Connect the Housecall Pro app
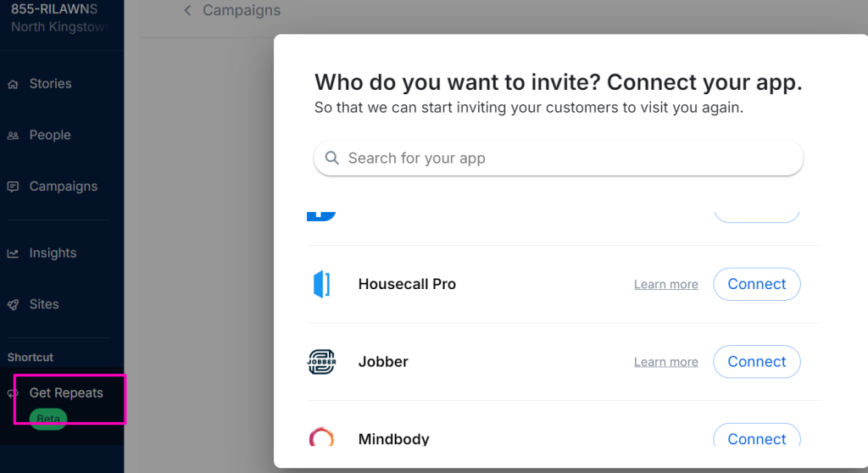Image resolution: width=868 pixels, height=473 pixels. coord(756,285)
